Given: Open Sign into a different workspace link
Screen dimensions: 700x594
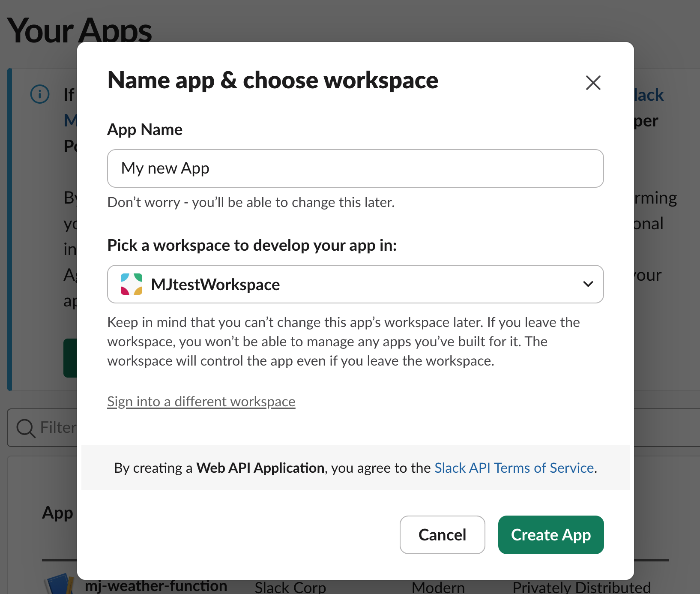Looking at the screenshot, I should coord(201,402).
